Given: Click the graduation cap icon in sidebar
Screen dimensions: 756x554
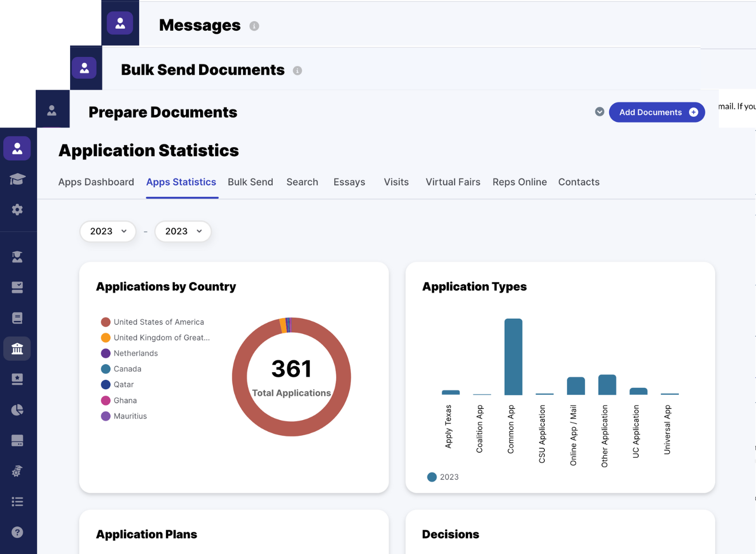Looking at the screenshot, I should pos(17,179).
